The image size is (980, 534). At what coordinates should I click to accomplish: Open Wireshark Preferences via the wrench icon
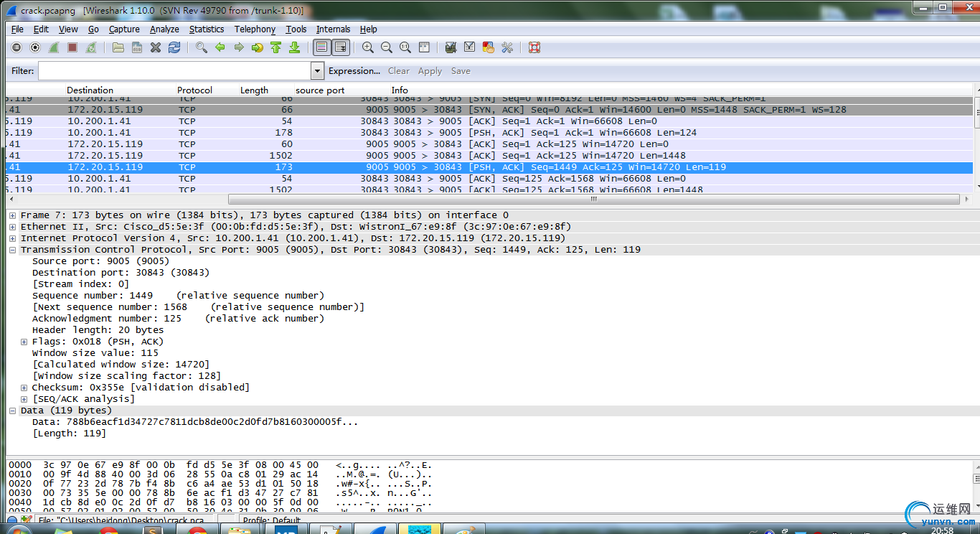[507, 47]
